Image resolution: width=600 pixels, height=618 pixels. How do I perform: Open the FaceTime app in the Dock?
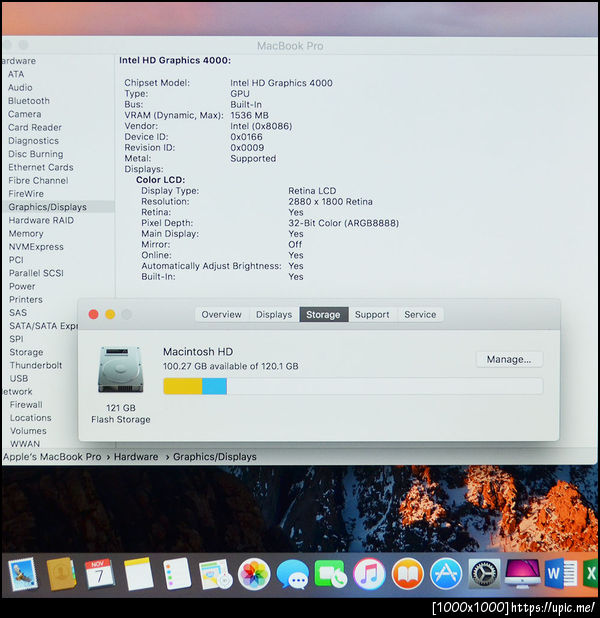click(x=330, y=574)
